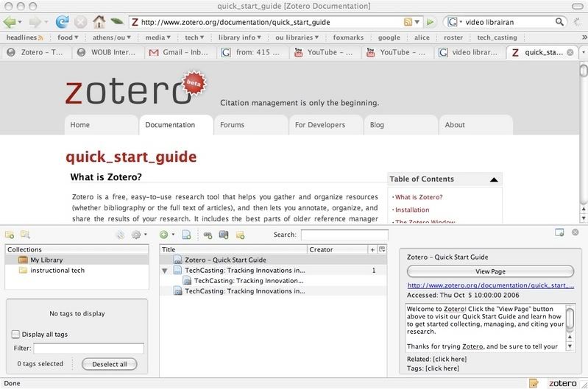This screenshot has height=389, width=588.
Task: Open the About site tab
Action: [475, 125]
